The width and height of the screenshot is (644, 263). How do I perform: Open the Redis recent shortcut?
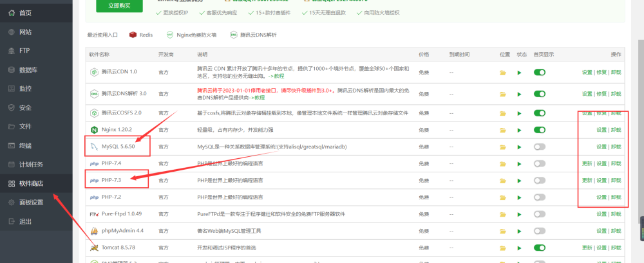coord(141,35)
